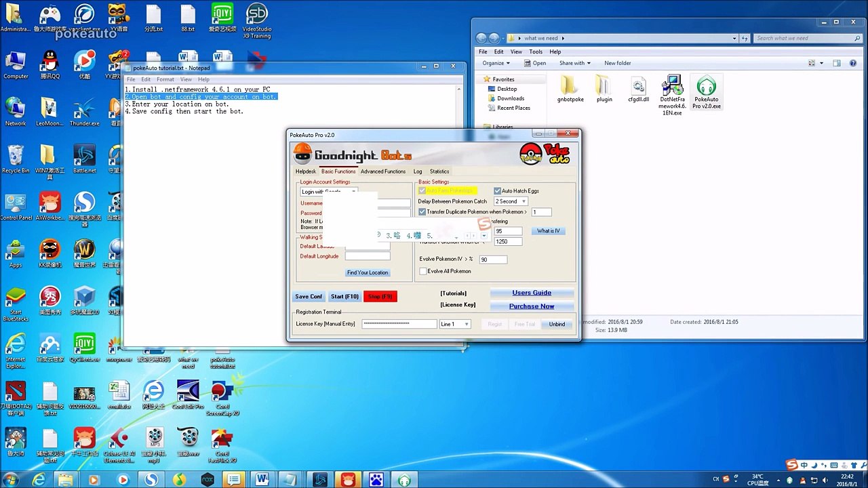Click the Unbind button
The image size is (868, 488).
point(557,325)
